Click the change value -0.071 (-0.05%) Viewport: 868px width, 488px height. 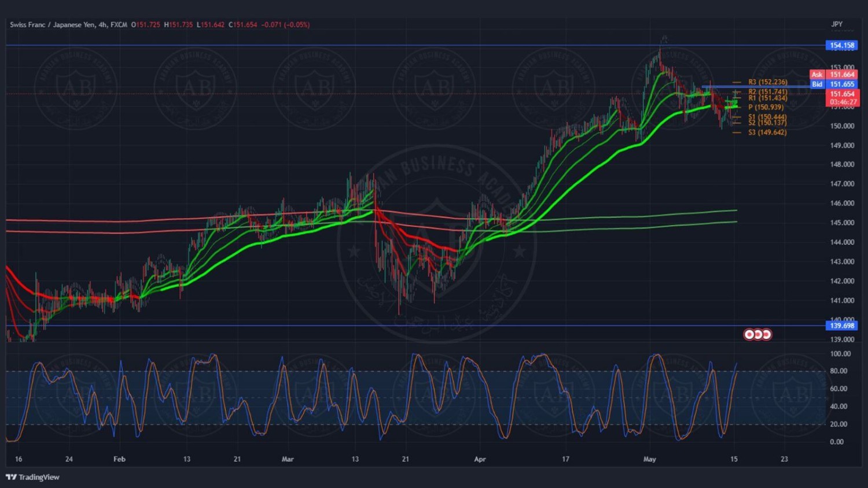point(285,25)
